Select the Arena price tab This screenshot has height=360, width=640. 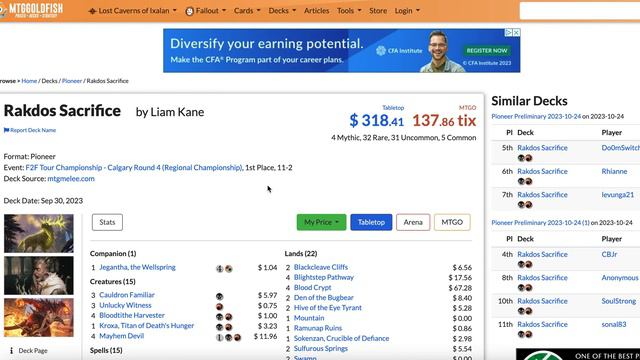[x=413, y=222]
